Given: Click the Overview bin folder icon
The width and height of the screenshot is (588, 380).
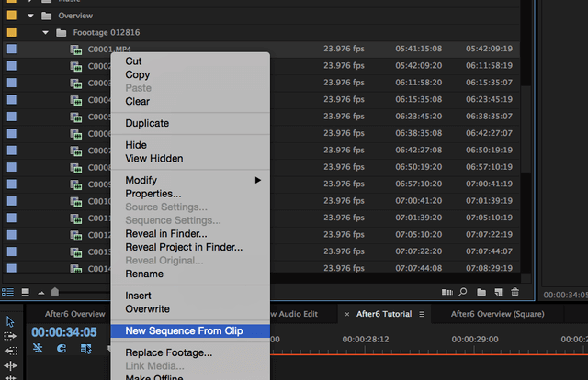Looking at the screenshot, I should tap(47, 16).
